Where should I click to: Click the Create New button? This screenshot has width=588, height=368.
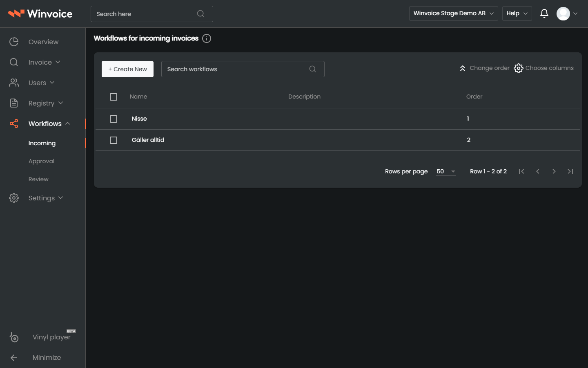pos(127,69)
